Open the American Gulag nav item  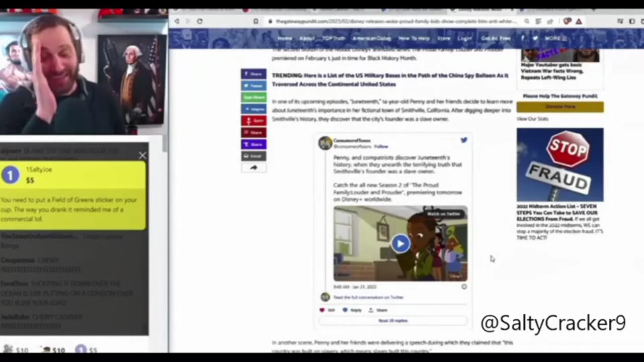371,38
